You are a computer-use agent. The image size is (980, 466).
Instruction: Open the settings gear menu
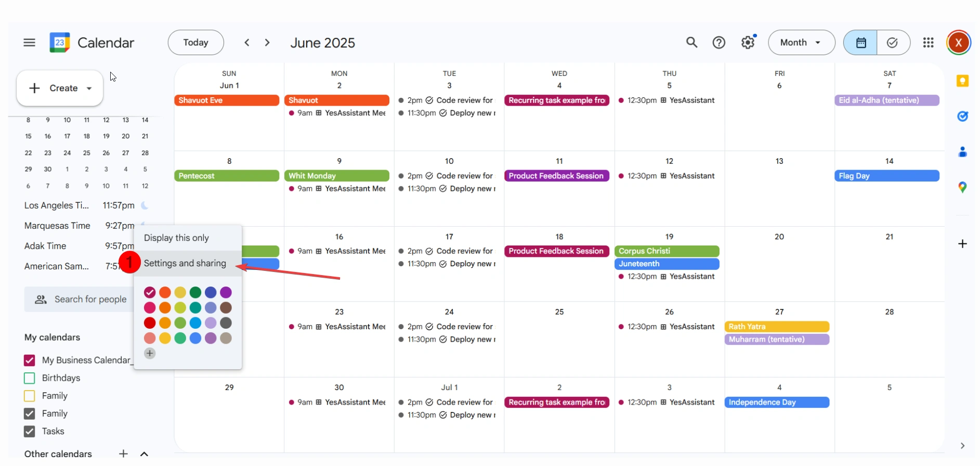[748, 43]
